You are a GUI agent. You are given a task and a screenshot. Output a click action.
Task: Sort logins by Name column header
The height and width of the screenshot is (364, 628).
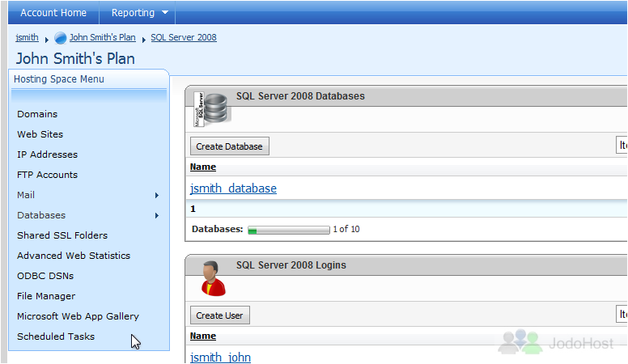pos(202,336)
